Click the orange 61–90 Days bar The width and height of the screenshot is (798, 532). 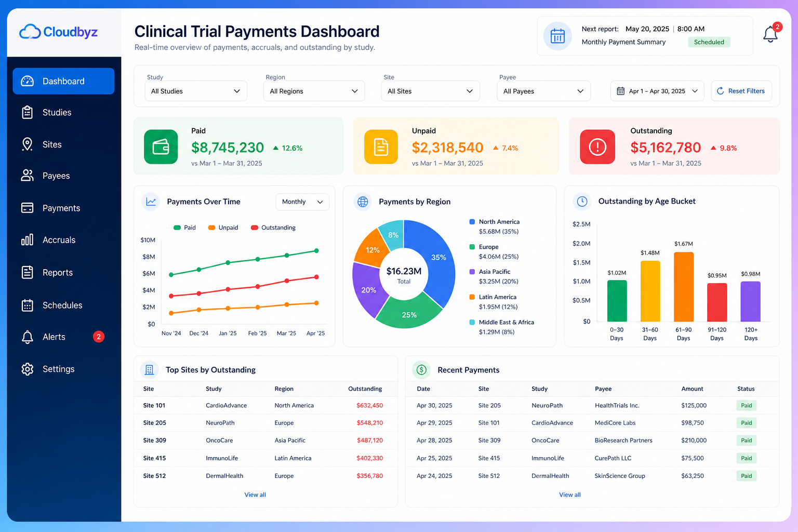pos(684,287)
